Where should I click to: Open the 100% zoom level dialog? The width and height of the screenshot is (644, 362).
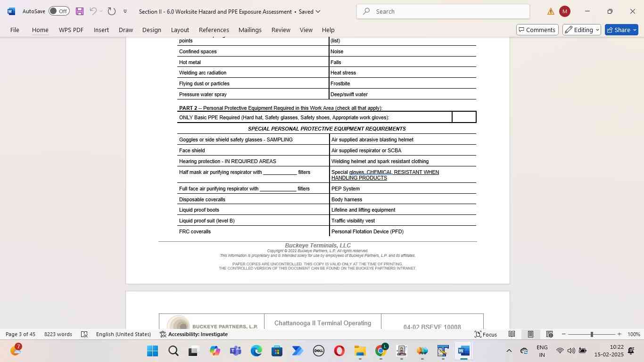634,334
